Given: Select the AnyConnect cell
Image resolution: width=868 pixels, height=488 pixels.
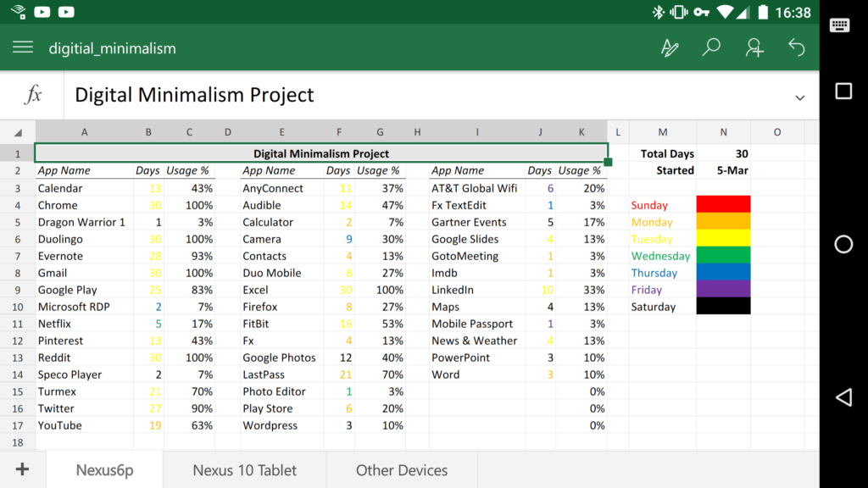Looking at the screenshot, I should 281,188.
